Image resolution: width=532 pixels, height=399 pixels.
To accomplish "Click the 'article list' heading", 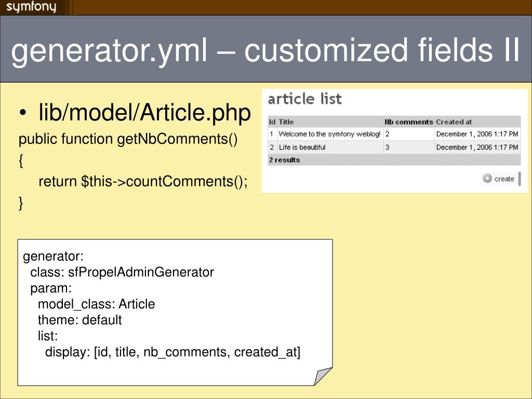I will [x=304, y=99].
